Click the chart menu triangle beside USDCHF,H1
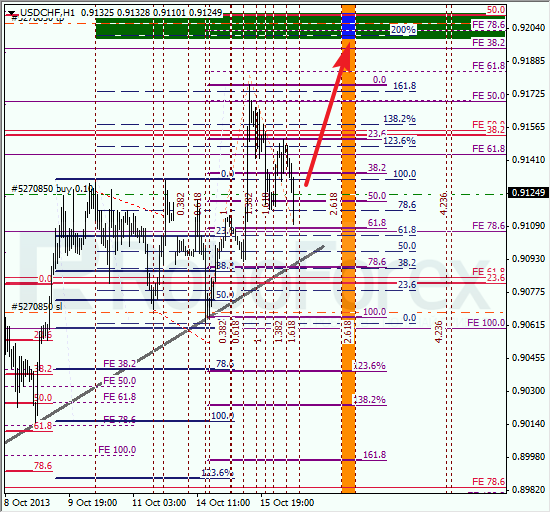 [12, 14]
